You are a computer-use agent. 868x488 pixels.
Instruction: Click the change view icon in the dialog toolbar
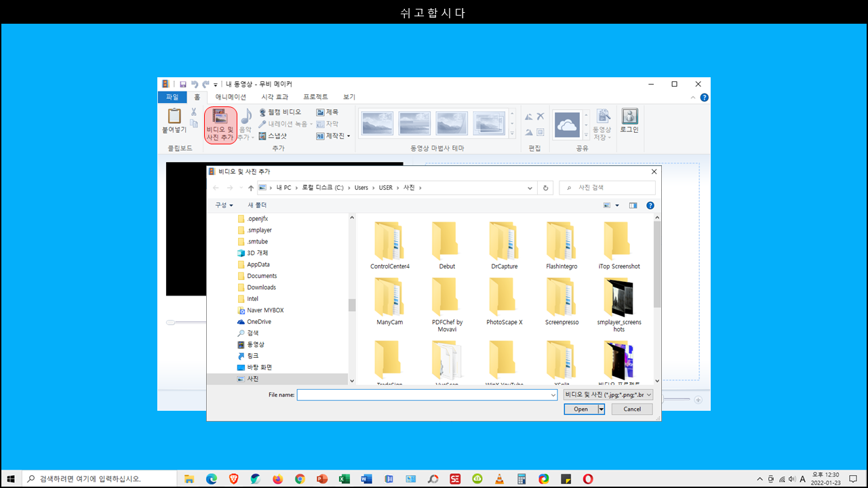coord(607,205)
